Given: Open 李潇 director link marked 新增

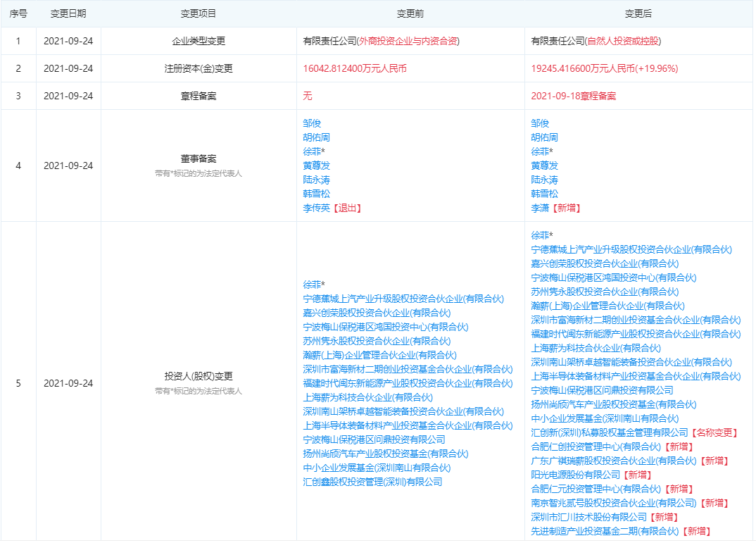Looking at the screenshot, I should coord(540,208).
